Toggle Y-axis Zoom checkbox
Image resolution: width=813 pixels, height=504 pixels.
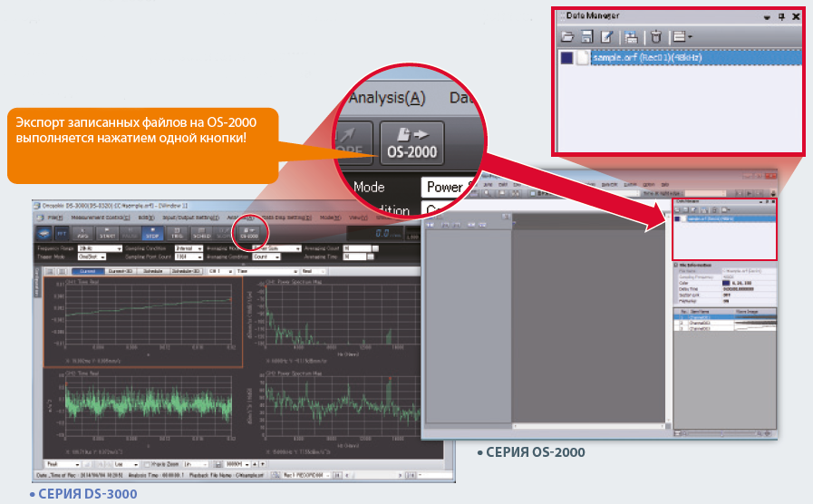(x=147, y=464)
